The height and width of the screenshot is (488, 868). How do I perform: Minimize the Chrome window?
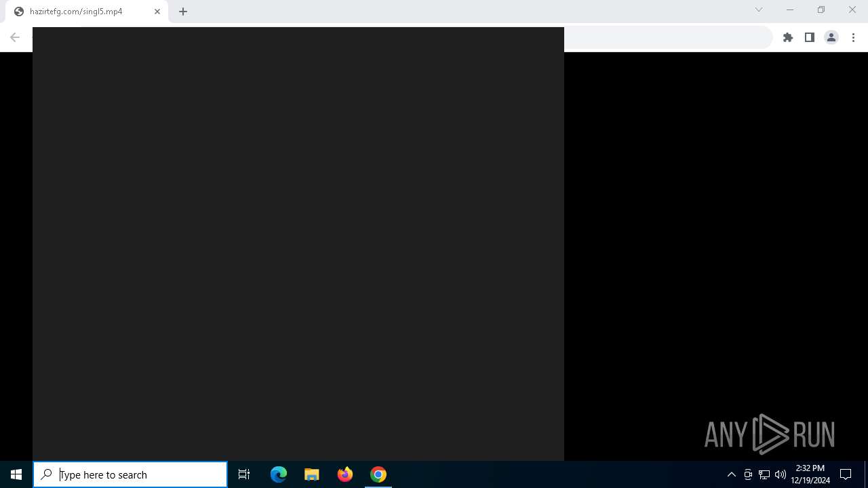[790, 9]
